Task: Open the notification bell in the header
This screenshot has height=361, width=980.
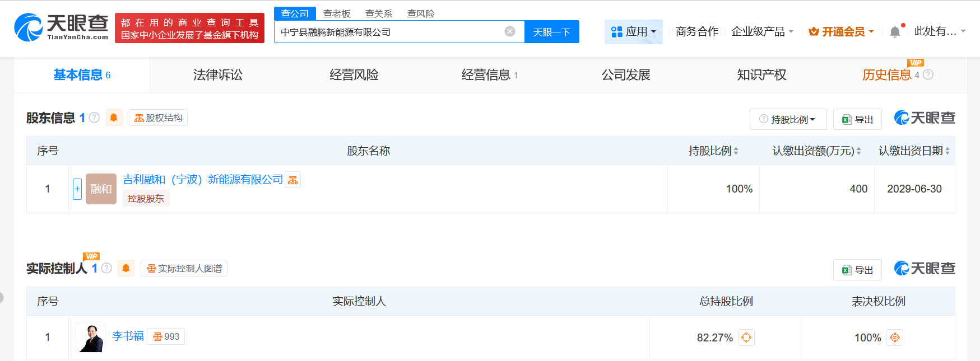Action: 895,32
